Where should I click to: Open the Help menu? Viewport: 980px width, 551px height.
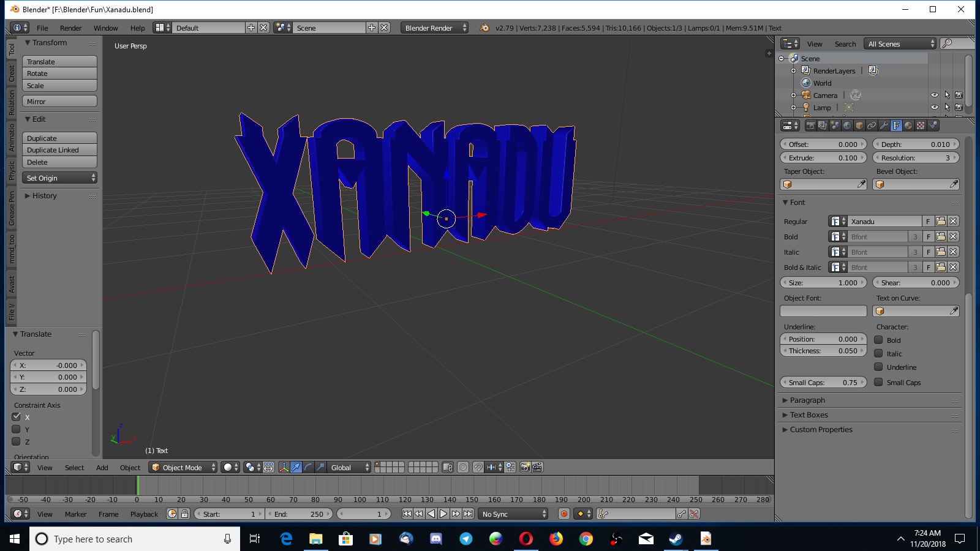137,28
